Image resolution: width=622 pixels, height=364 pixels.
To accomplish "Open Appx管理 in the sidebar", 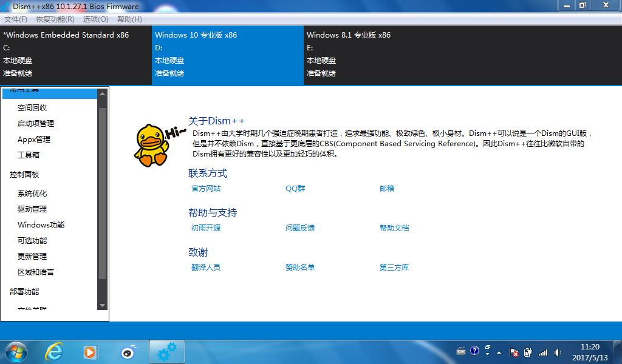I will point(34,140).
